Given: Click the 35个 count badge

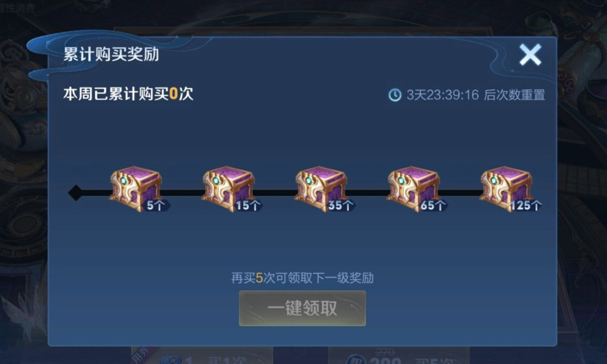Looking at the screenshot, I should [341, 206].
